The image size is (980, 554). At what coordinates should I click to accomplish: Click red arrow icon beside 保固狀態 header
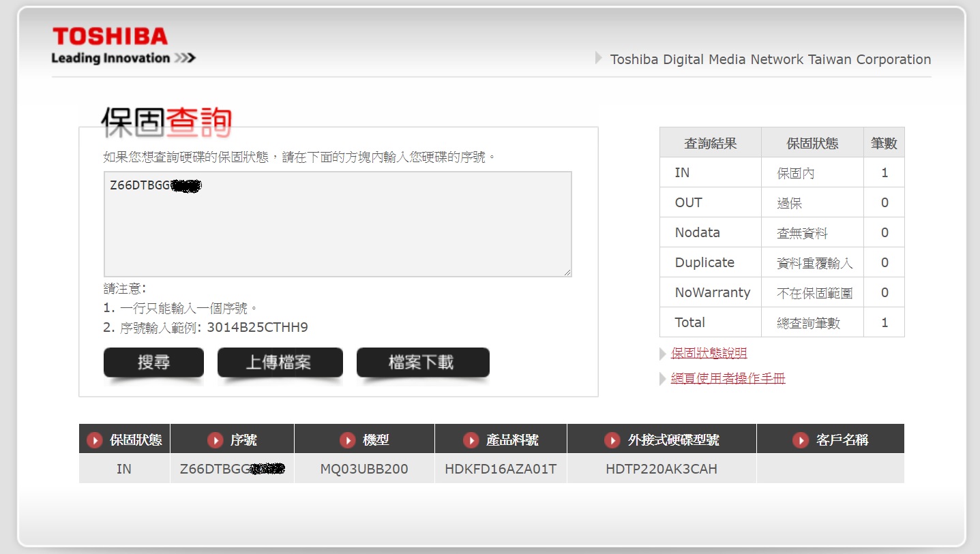pos(95,440)
